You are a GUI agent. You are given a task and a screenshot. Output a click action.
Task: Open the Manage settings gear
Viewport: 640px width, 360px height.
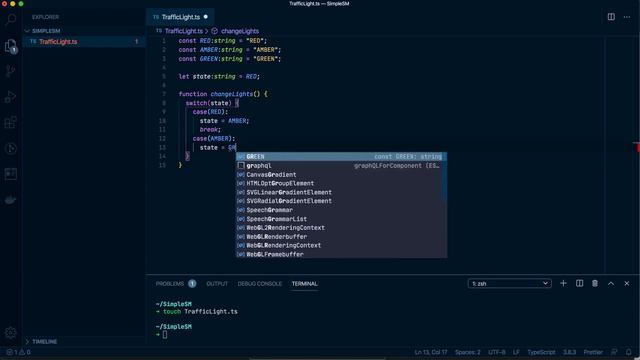[x=11, y=333]
